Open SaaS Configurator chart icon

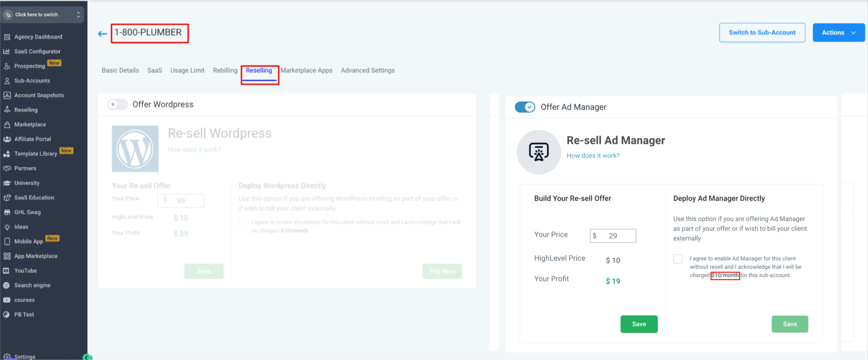click(7, 51)
